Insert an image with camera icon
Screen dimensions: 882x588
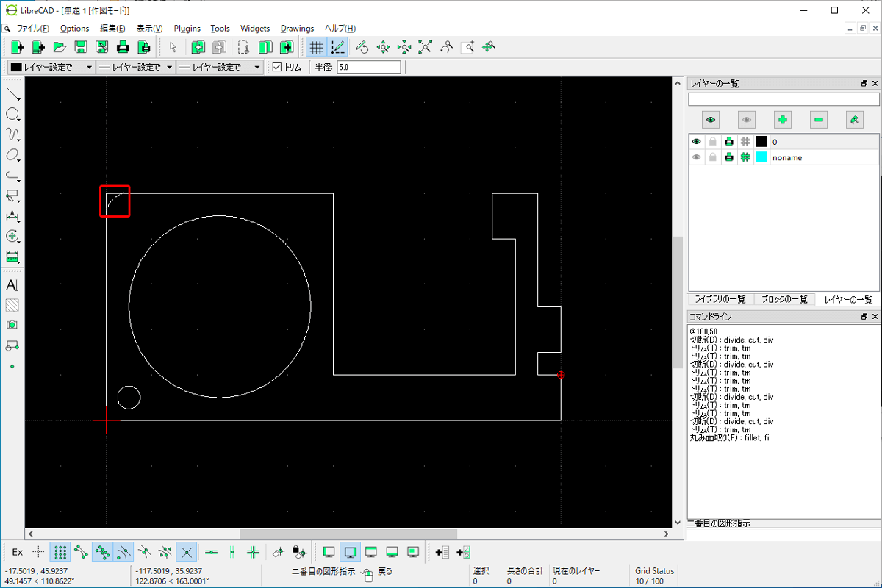coord(12,325)
